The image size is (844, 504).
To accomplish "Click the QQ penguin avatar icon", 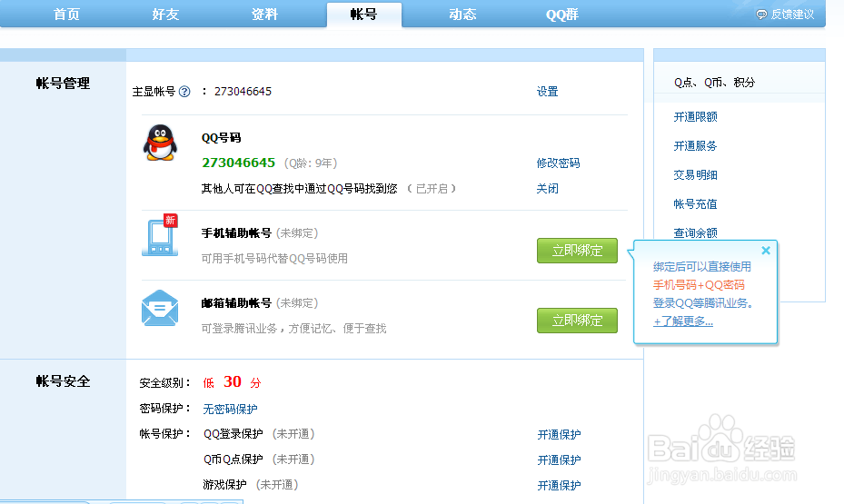I will coord(160,143).
